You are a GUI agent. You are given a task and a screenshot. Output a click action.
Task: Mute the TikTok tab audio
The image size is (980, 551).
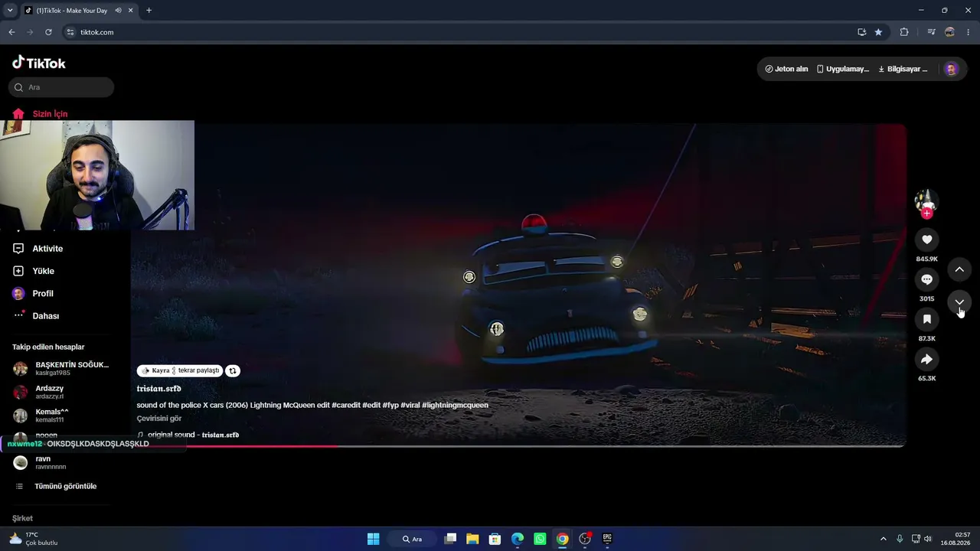pyautogui.click(x=119, y=11)
